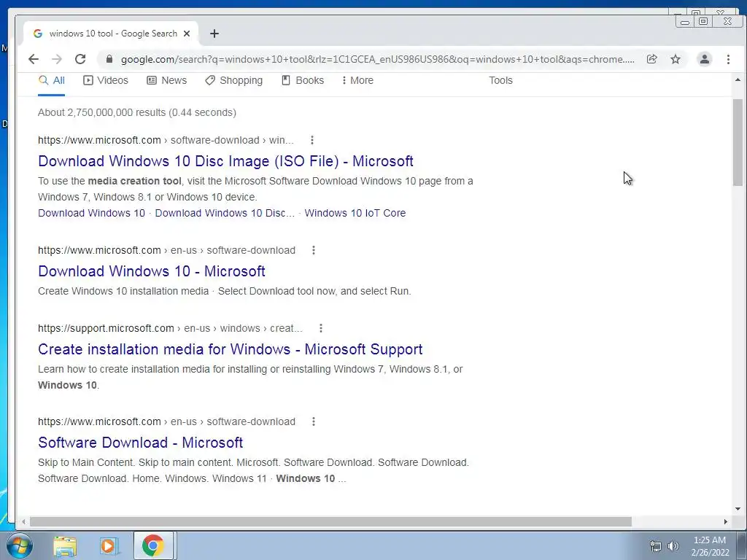
Task: Open Chrome three-dot menu
Action: pos(728,59)
